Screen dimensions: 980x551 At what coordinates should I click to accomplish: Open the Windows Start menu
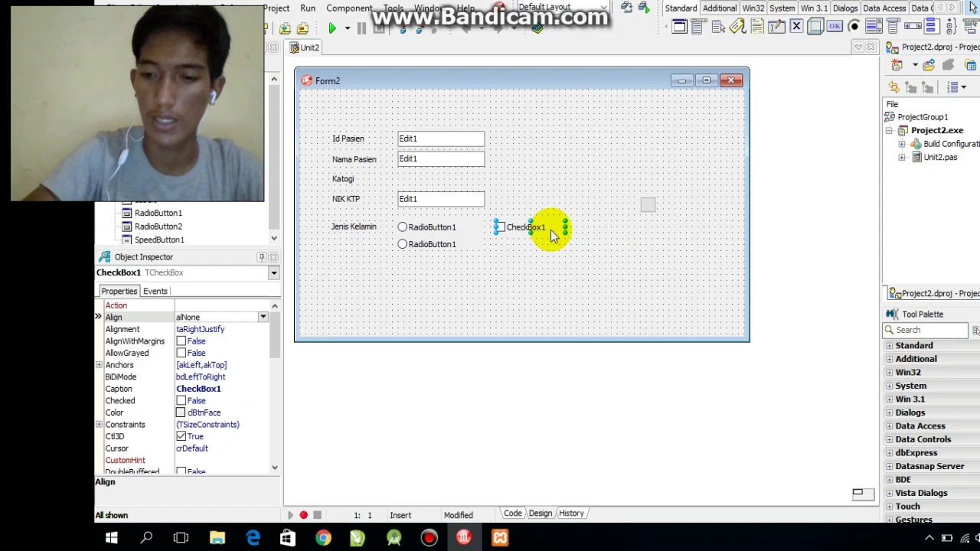pyautogui.click(x=111, y=538)
